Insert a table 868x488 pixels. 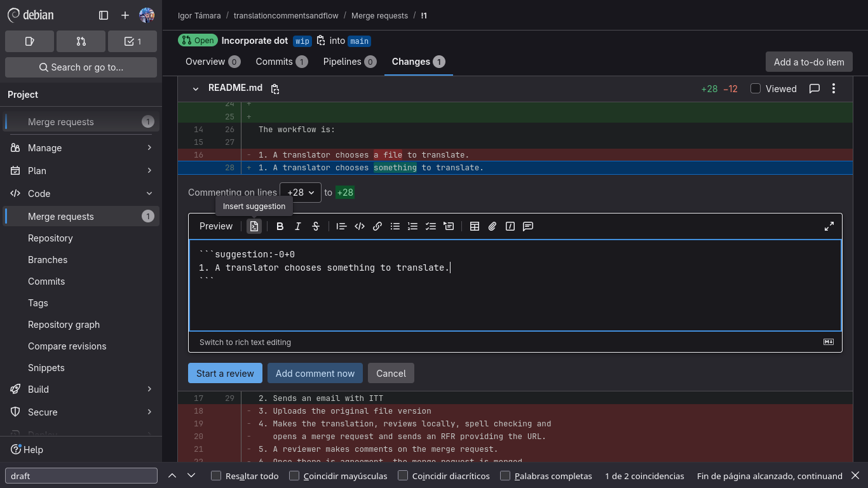[x=475, y=226]
